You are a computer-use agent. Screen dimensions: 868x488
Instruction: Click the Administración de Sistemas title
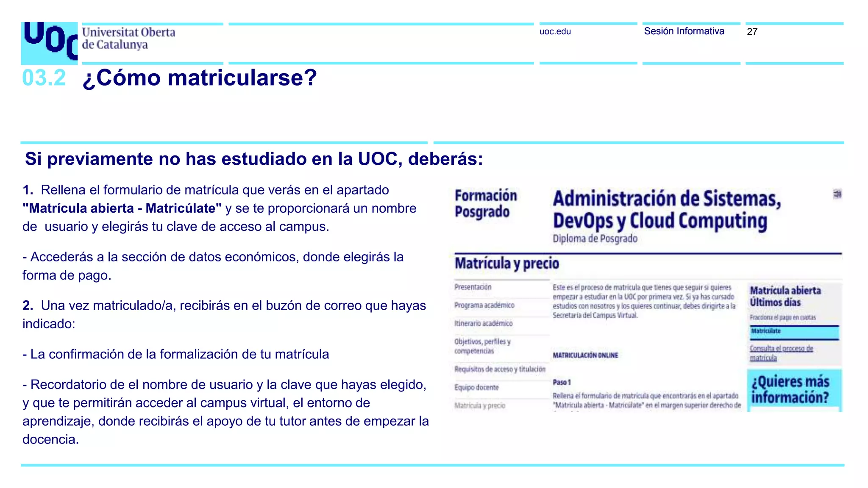pos(667,210)
